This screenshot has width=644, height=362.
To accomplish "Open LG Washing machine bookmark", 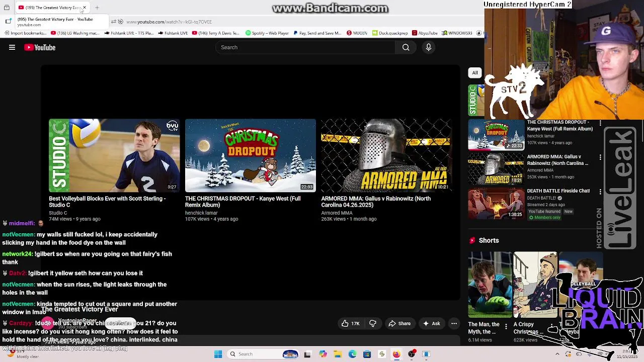I will pos(75,33).
